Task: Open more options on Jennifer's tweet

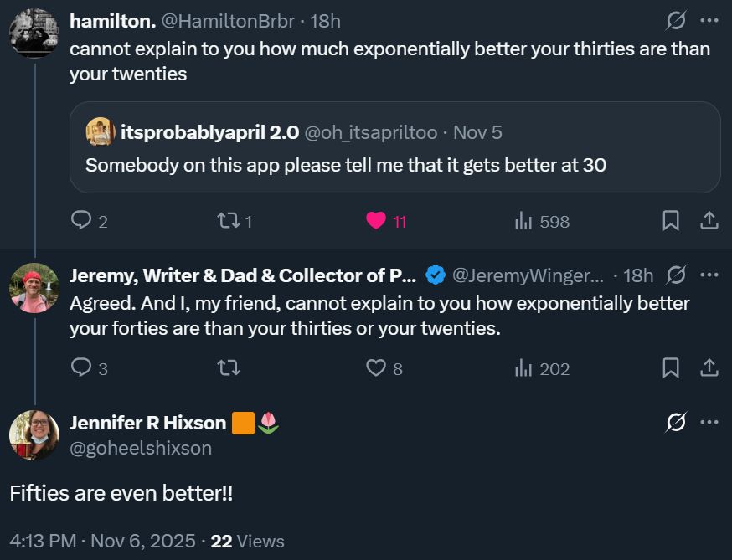Action: [x=709, y=423]
